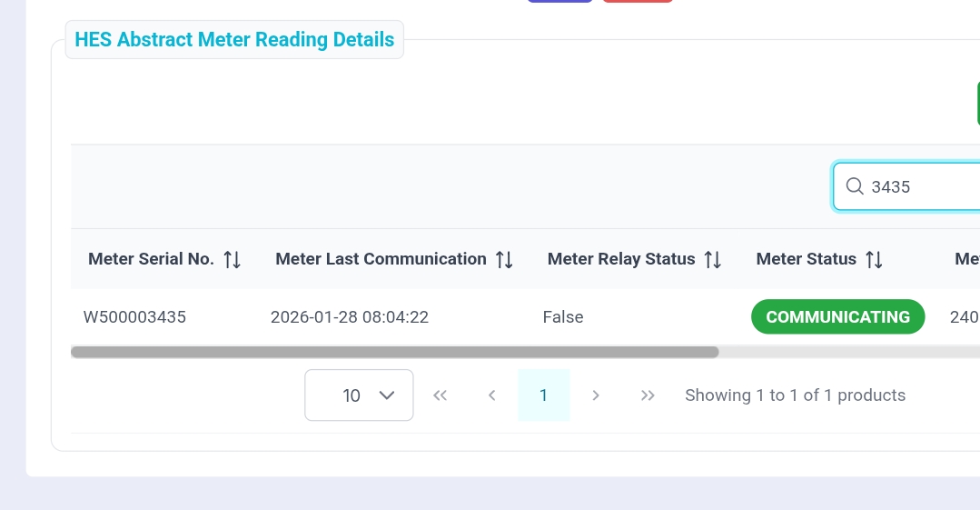Sort by Meter Serial No. column icon
The width and height of the screenshot is (980, 510).
(232, 259)
